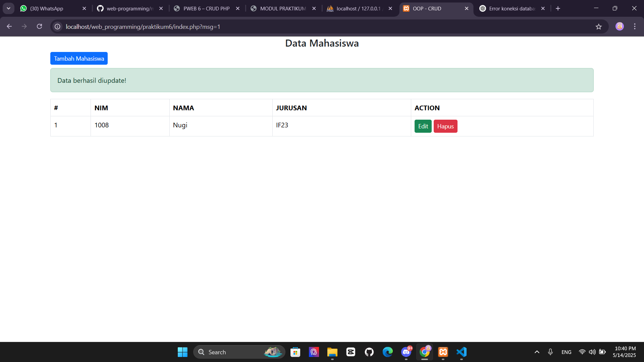Switch to the PWEB 6 – CRUD PHP tab
The height and width of the screenshot is (362, 644).
[206, 8]
